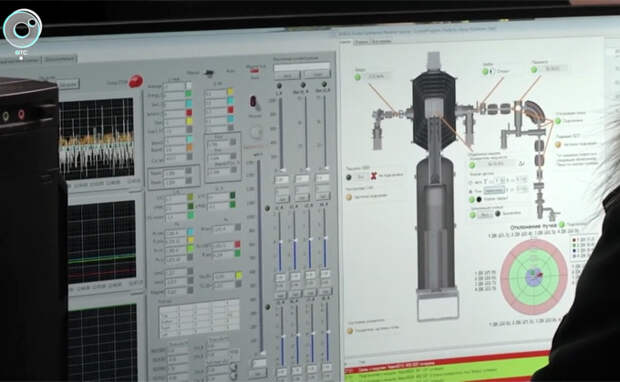Click the green status light at the diagram's top right
The image size is (620, 382).
point(534,70)
